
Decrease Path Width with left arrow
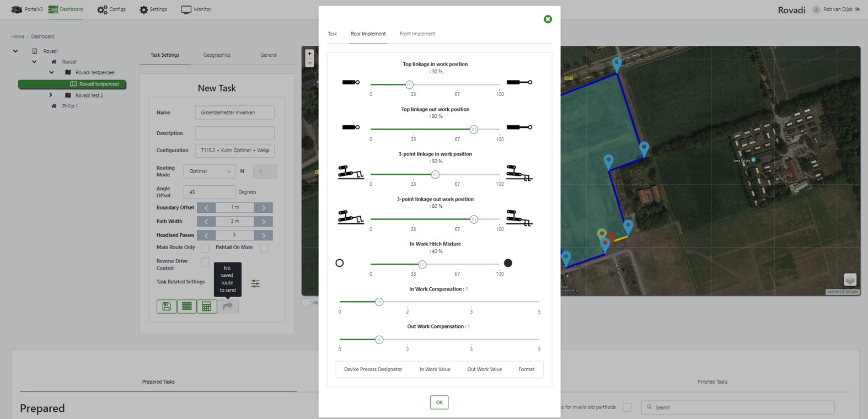coord(206,222)
